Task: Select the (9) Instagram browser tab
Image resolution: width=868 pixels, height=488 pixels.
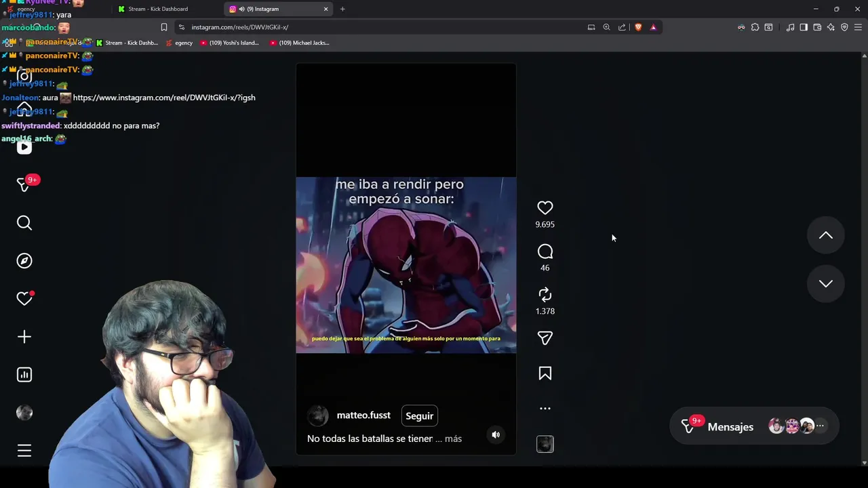Action: click(x=271, y=9)
